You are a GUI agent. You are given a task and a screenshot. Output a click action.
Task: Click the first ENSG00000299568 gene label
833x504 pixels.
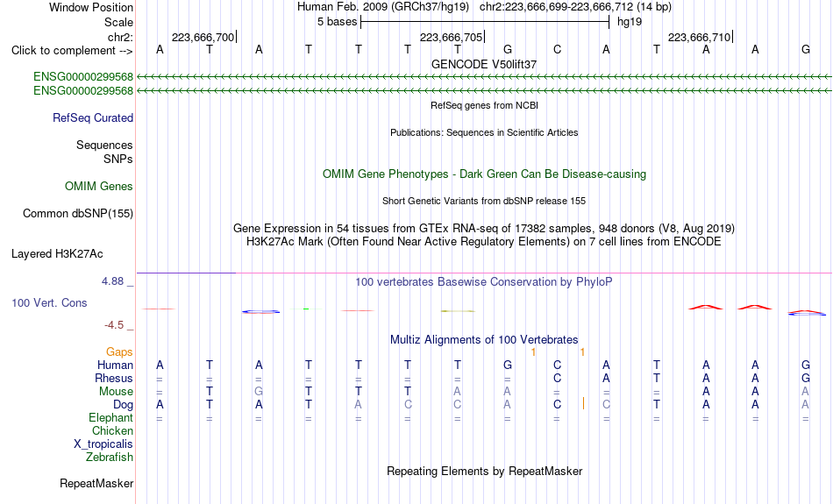(x=83, y=76)
